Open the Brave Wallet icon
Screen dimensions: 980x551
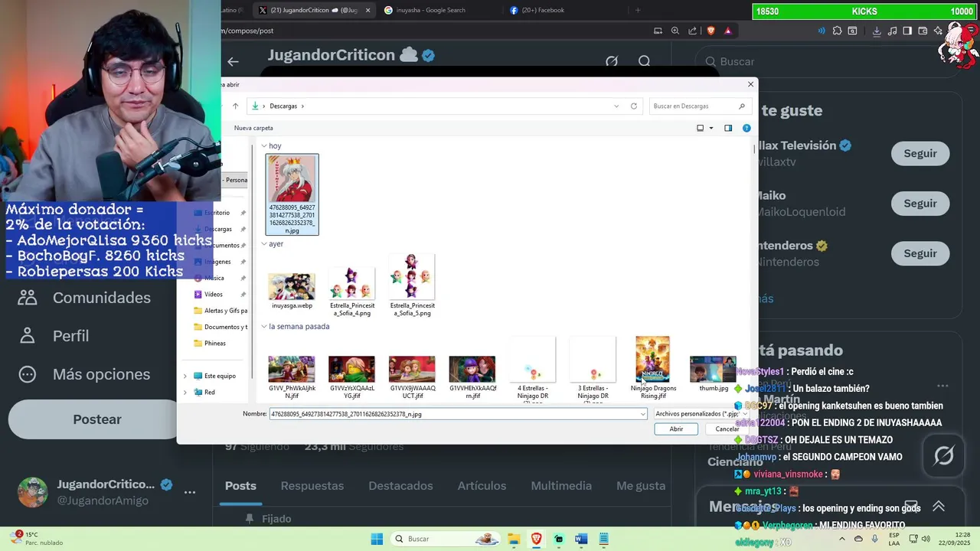922,31
